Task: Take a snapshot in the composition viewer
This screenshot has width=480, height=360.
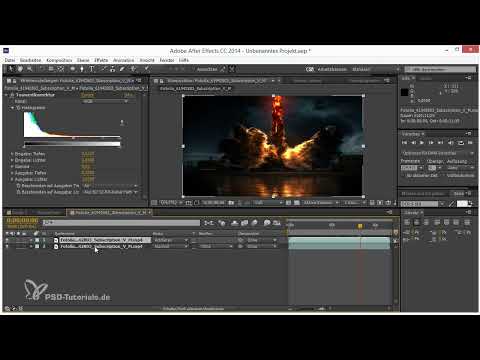Action: 231,203
